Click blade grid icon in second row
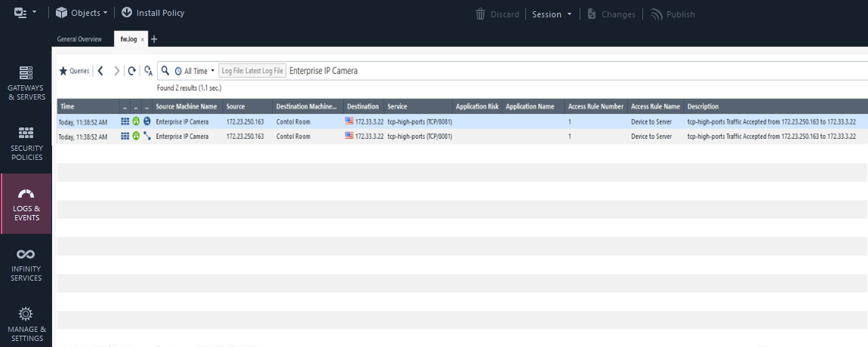The width and height of the screenshot is (868, 347). (x=125, y=136)
